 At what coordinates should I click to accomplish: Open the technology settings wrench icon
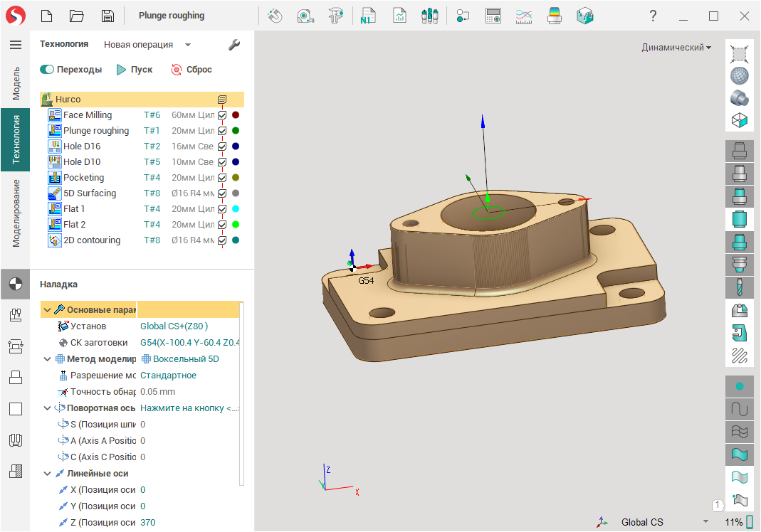coord(234,45)
